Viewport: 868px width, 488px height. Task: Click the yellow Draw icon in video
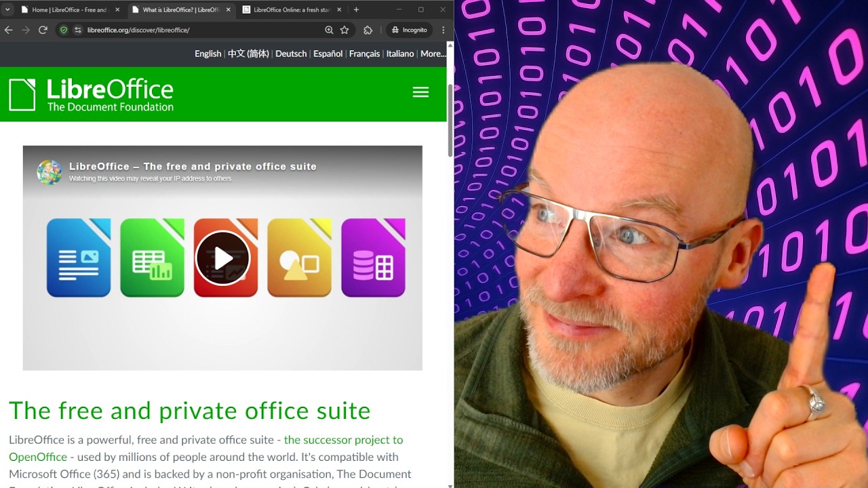click(x=299, y=258)
